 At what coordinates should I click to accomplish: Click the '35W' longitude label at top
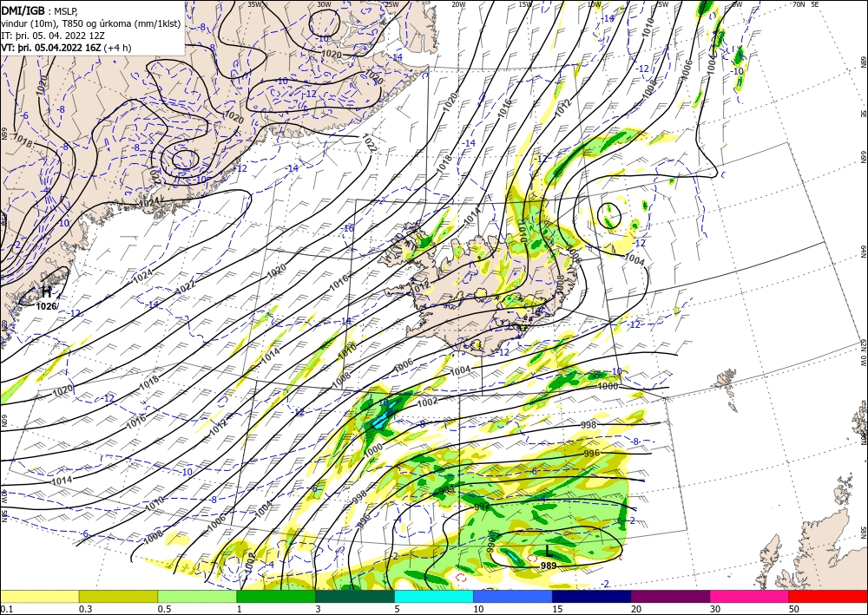tap(254, 3)
